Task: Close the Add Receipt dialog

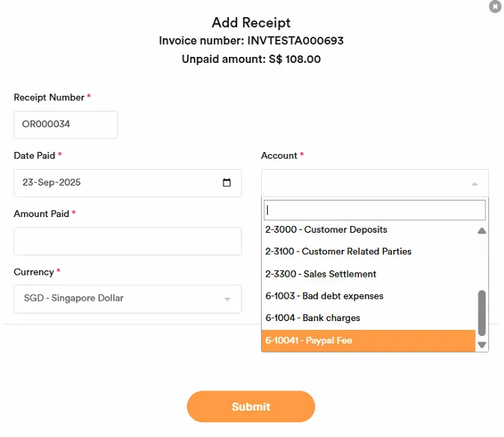Action: tap(495, 7)
